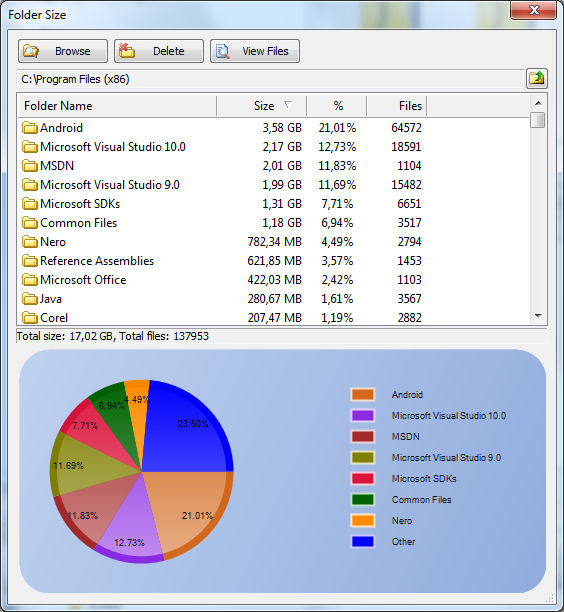Click the Android legend color swatch
Image resolution: width=564 pixels, height=612 pixels.
tap(363, 394)
